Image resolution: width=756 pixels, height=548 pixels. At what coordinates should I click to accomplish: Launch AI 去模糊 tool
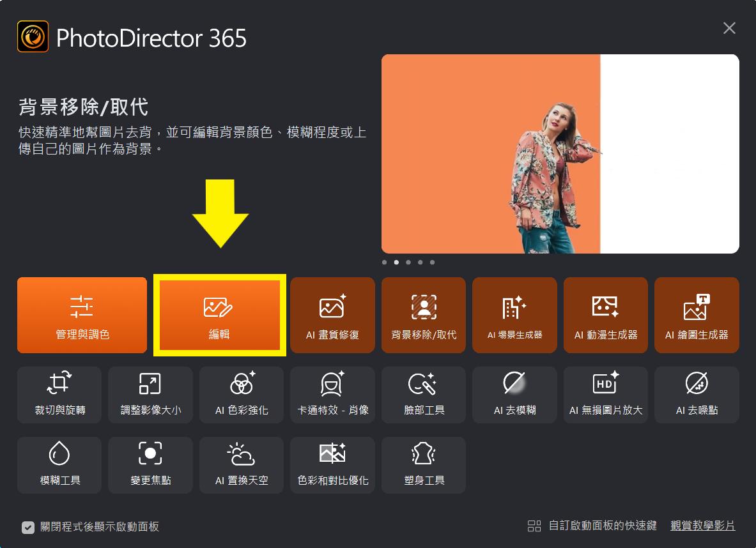click(514, 395)
